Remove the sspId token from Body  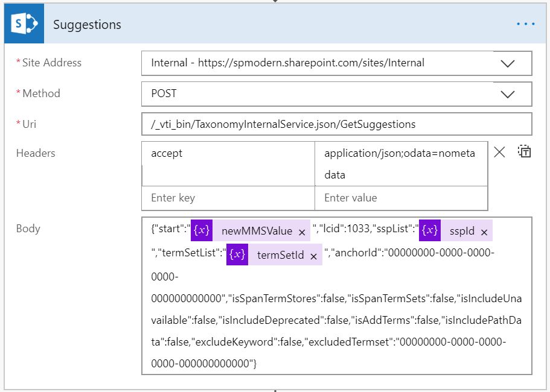[484, 232]
